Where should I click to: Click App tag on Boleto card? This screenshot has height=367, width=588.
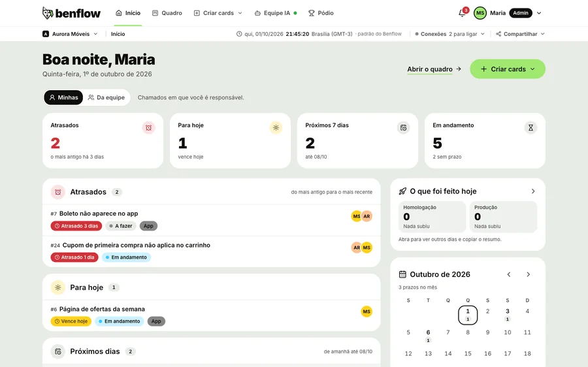pyautogui.click(x=148, y=226)
